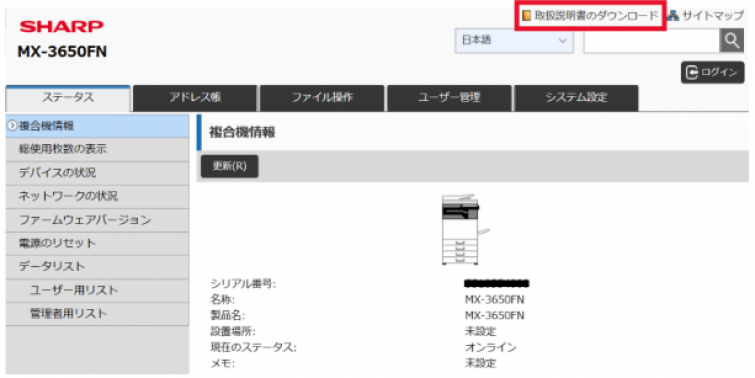Screen dimensions: 755x378
Task: Open the 取扱説明書のダウンロード link
Action: click(596, 15)
